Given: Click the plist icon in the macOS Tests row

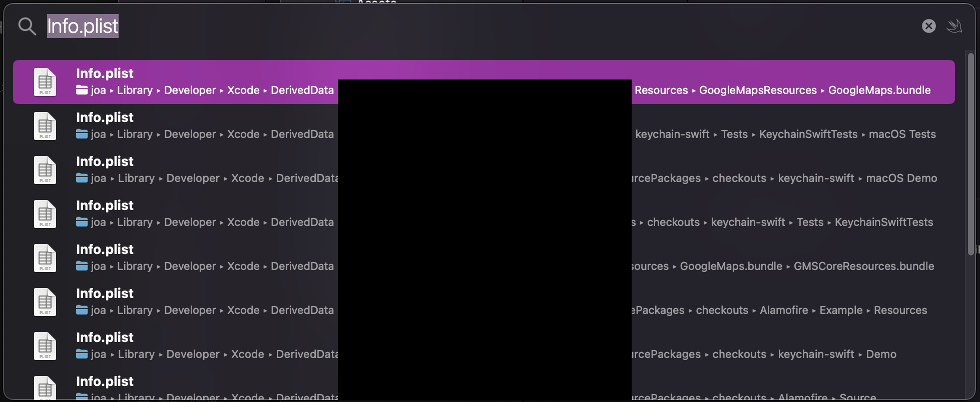Looking at the screenshot, I should (x=45, y=125).
